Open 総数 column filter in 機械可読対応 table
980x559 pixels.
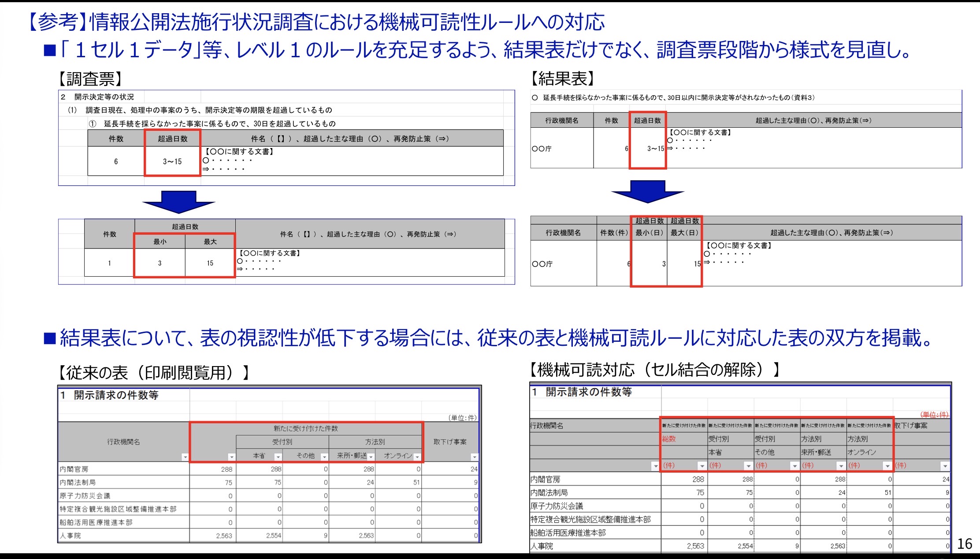(702, 466)
